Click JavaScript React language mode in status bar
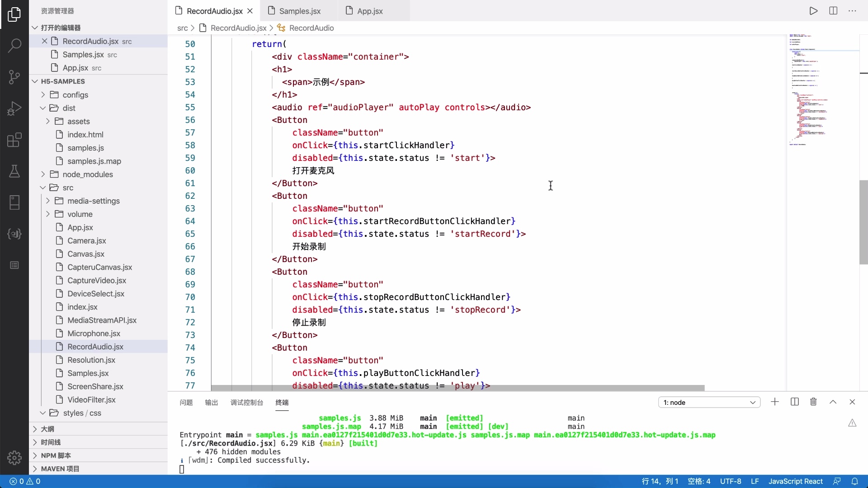Screen dimensions: 868x488 (795, 481)
